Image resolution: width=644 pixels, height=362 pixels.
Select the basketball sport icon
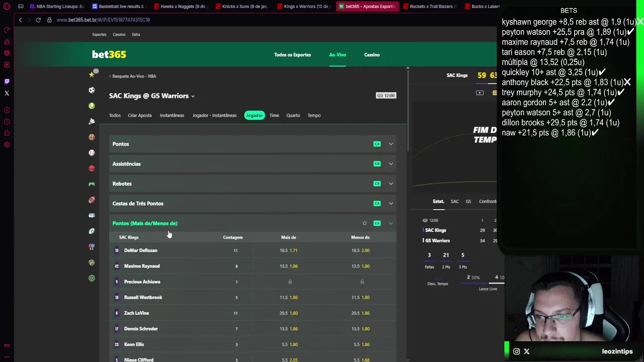click(92, 137)
